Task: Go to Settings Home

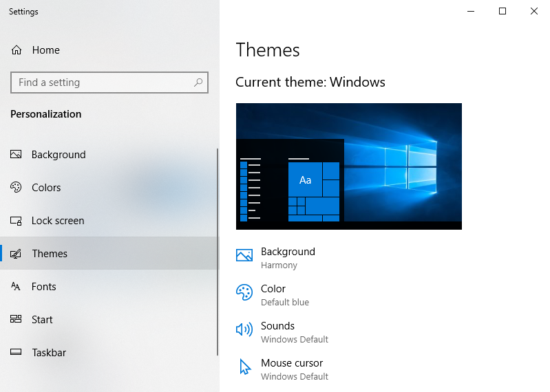Action: 109,50
